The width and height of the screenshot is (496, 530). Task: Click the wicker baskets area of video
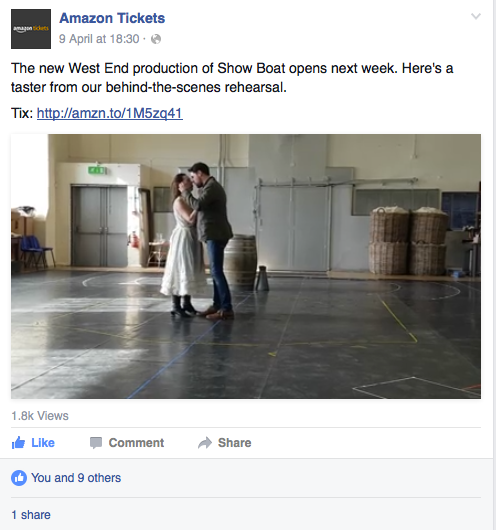409,241
